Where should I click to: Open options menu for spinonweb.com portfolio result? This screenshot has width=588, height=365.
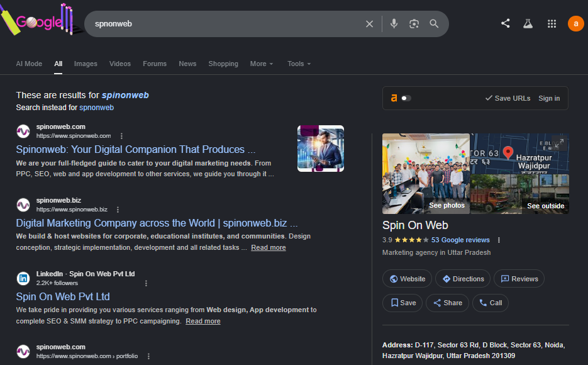tap(148, 356)
